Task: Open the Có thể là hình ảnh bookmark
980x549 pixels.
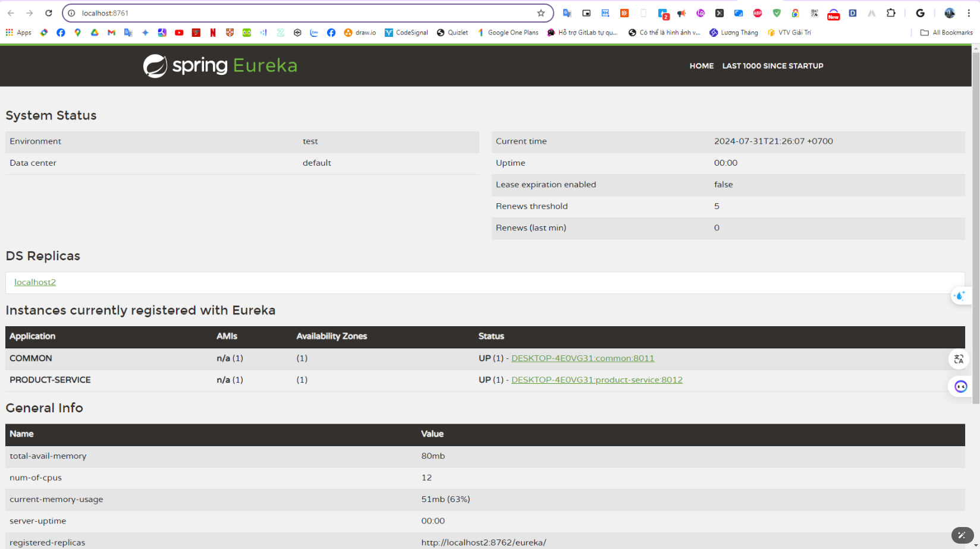Action: (664, 33)
